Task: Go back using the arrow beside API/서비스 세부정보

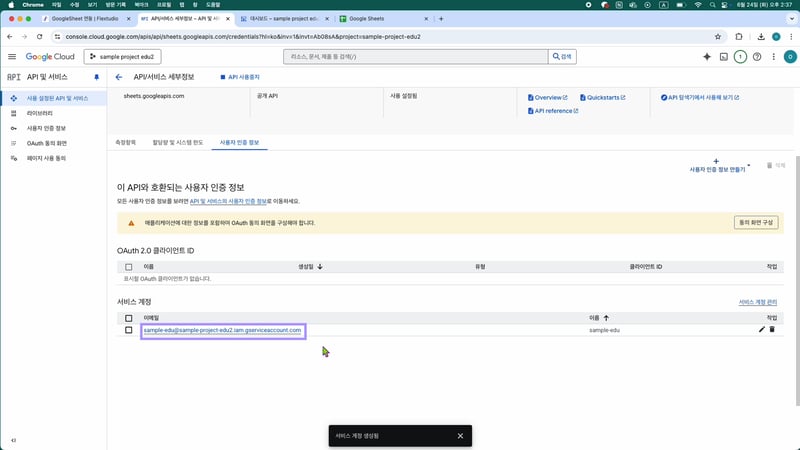Action: click(119, 77)
